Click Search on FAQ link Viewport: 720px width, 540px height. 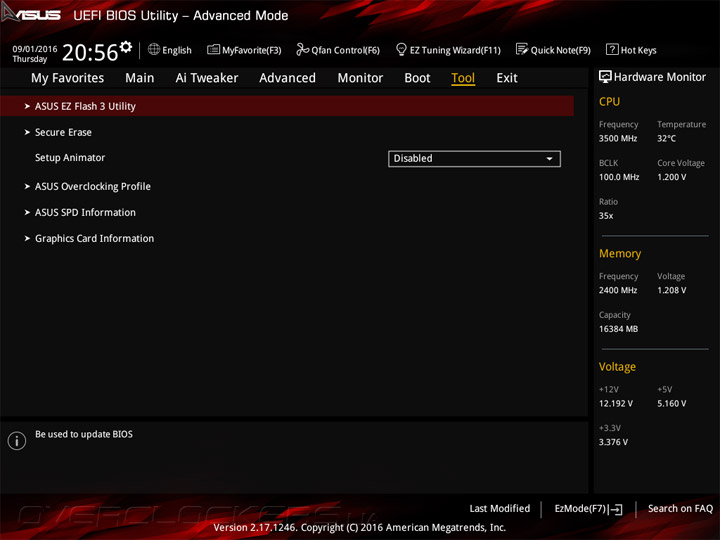680,508
